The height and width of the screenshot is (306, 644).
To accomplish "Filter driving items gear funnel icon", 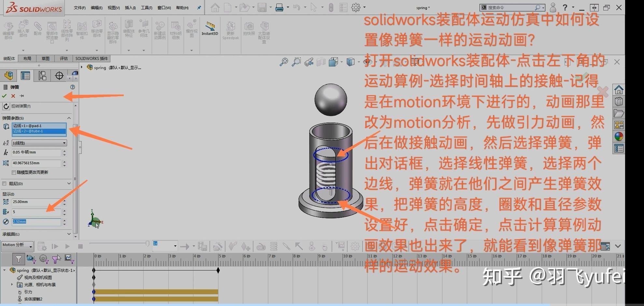I will (44, 259).
